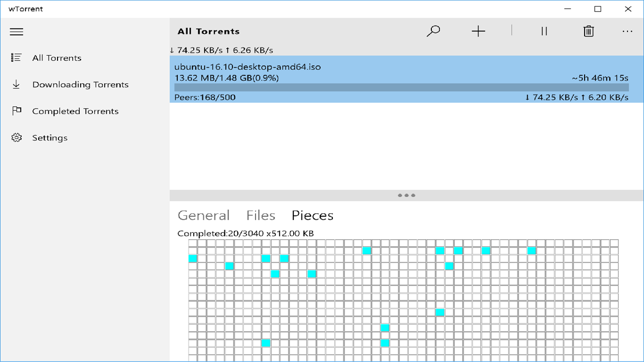Click the Completed Torrents flag icon
Viewport: 644px width, 362px height.
tap(16, 111)
